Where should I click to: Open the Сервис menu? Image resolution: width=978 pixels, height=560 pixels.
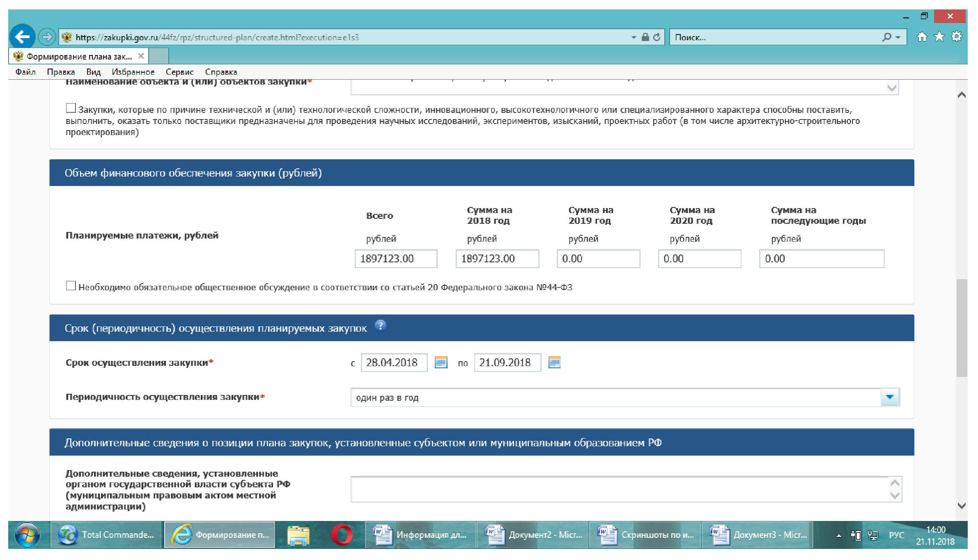coord(179,72)
